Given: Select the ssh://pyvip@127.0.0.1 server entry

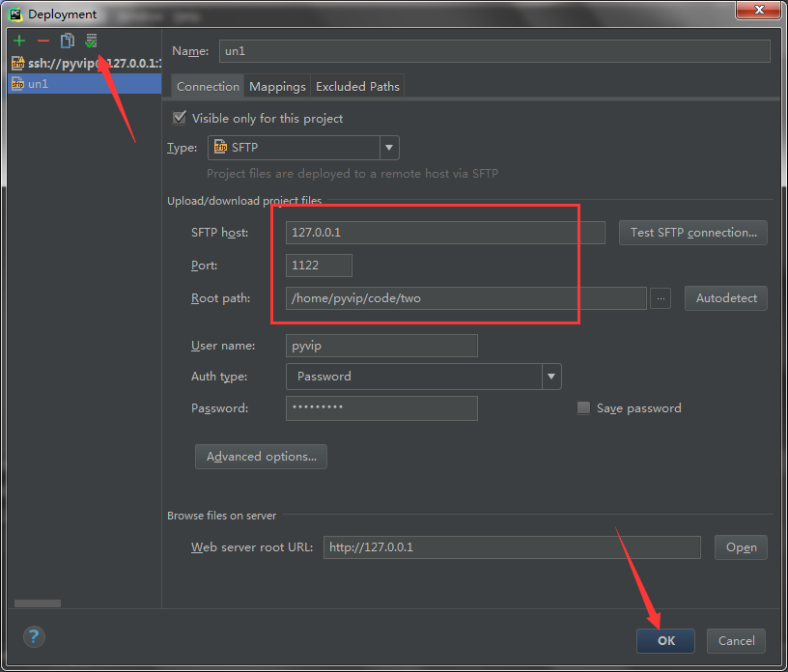Looking at the screenshot, I should click(82, 62).
